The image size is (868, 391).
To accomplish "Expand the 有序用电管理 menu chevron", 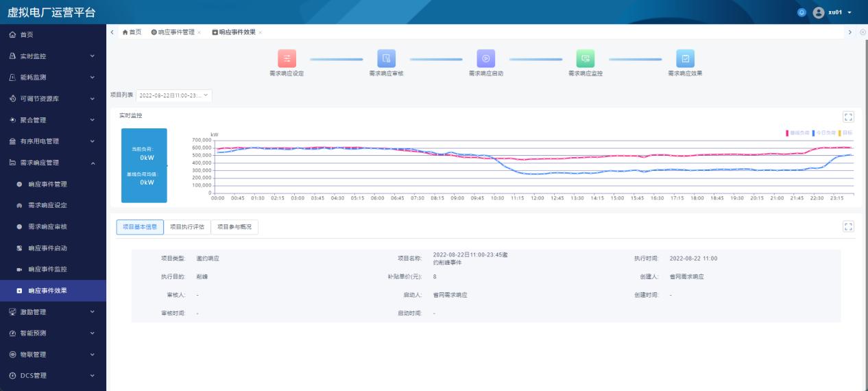I will pyautogui.click(x=93, y=141).
